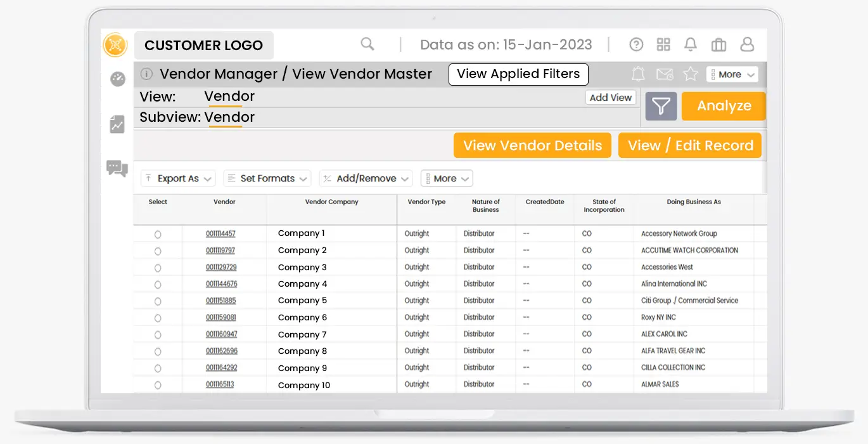Click the briefcase icon in header
The height and width of the screenshot is (444, 868).
[x=718, y=44]
